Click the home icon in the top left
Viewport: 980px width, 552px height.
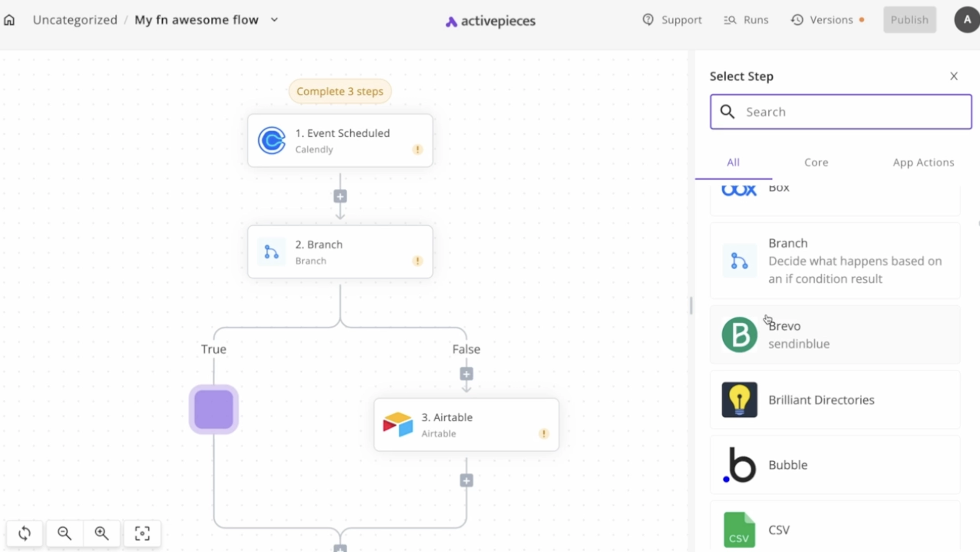(9, 20)
